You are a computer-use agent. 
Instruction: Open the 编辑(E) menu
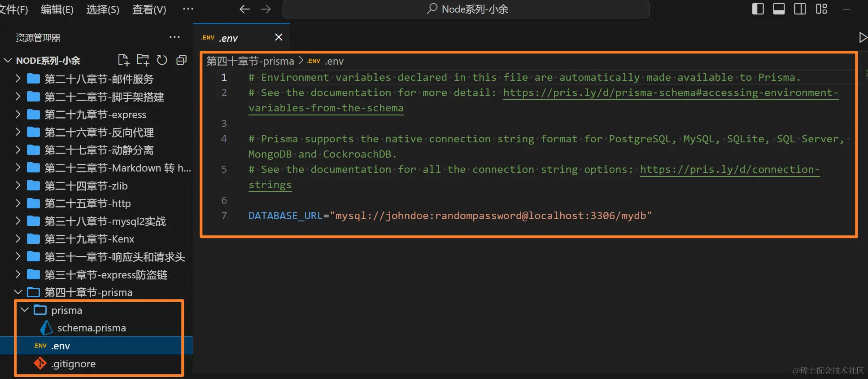tap(57, 9)
